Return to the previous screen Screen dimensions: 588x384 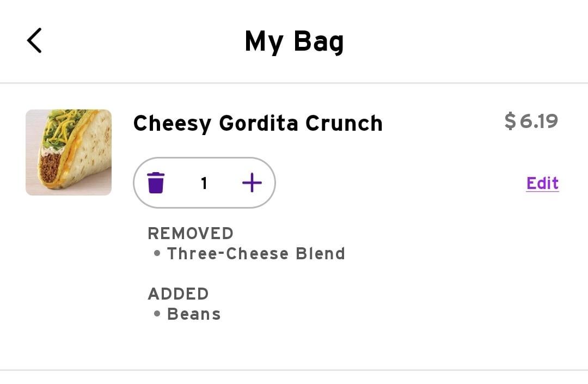[x=34, y=40]
